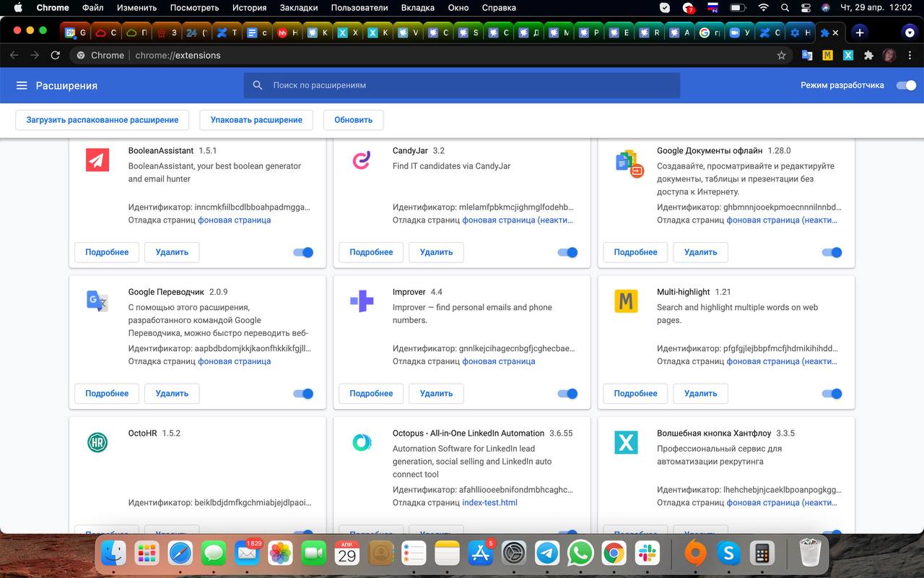Image resolution: width=924 pixels, height=578 pixels.
Task: Open Slack from the Dock
Action: (647, 553)
